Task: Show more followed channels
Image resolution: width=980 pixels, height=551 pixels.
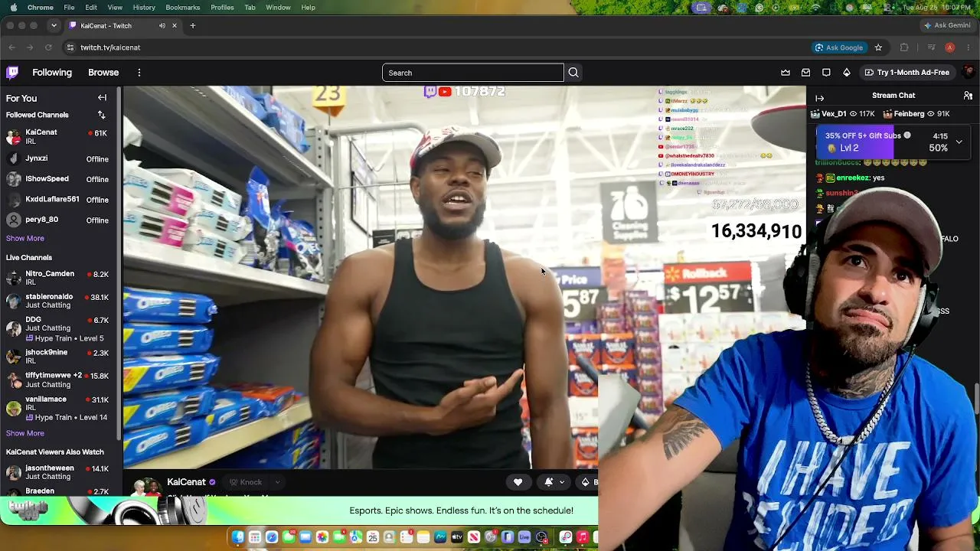Action: tap(25, 238)
